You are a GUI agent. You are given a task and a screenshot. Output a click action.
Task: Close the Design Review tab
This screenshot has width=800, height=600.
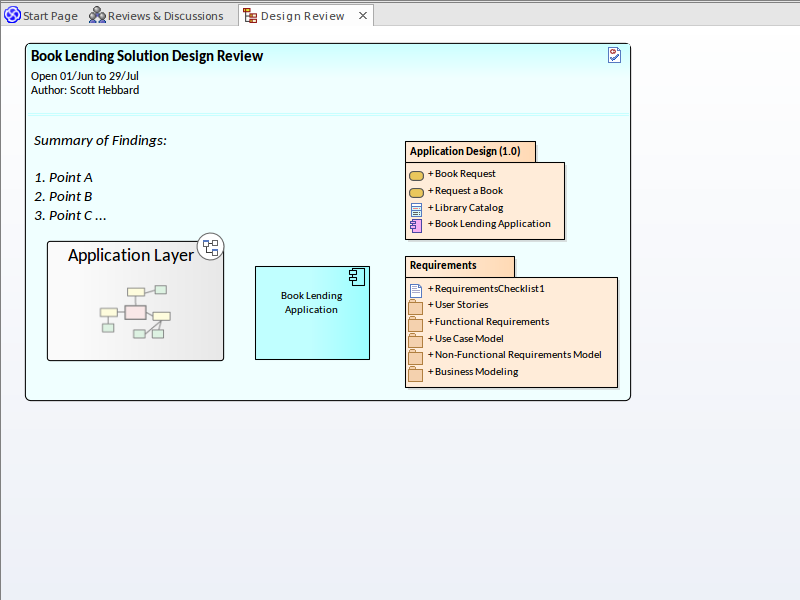[363, 16]
